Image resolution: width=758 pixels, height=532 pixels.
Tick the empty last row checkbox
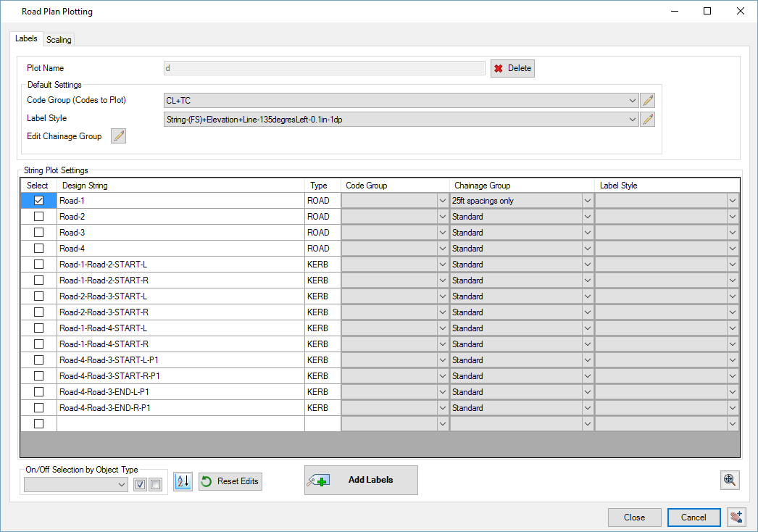point(38,424)
